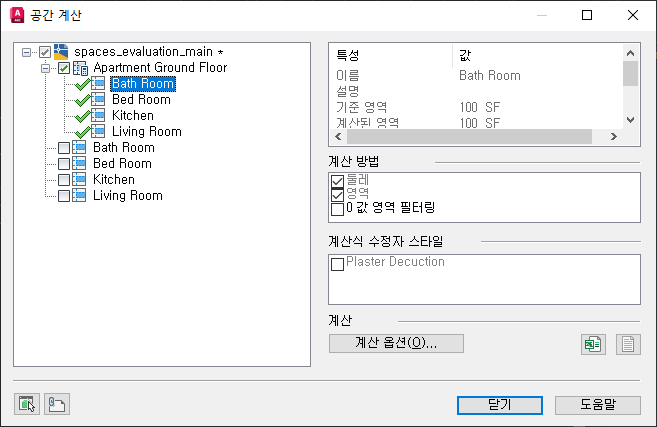Enable the unchecked Bath Room checkbox
This screenshot has height=427, width=657.
coord(64,148)
